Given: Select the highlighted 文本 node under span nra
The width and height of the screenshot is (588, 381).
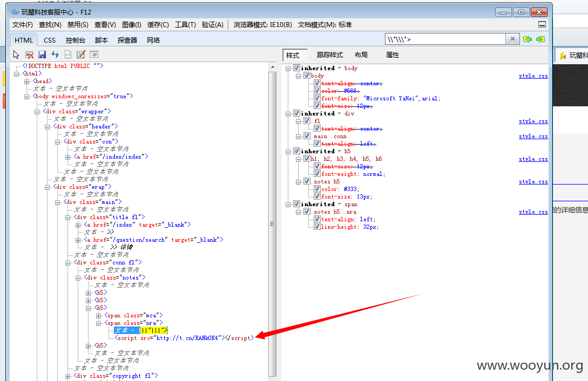Looking at the screenshot, I should [x=141, y=330].
